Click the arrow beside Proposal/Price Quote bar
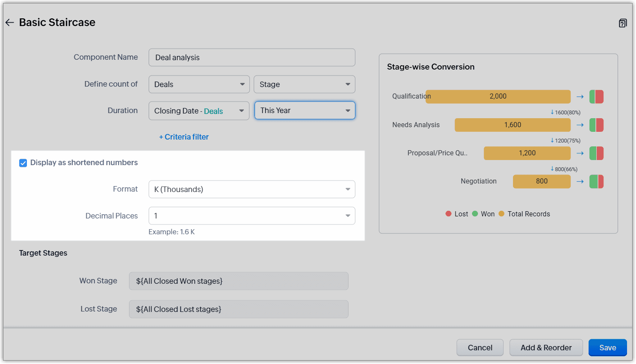The width and height of the screenshot is (636, 364). coord(580,153)
